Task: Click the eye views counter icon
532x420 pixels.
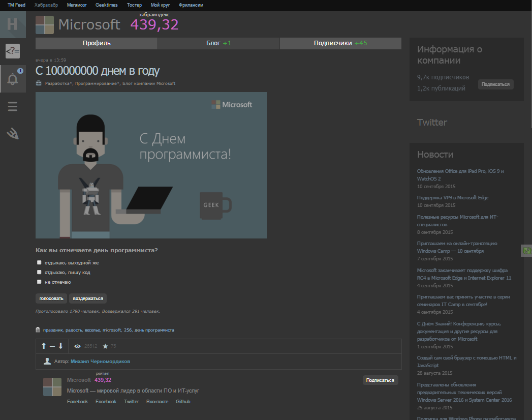Action: point(77,346)
